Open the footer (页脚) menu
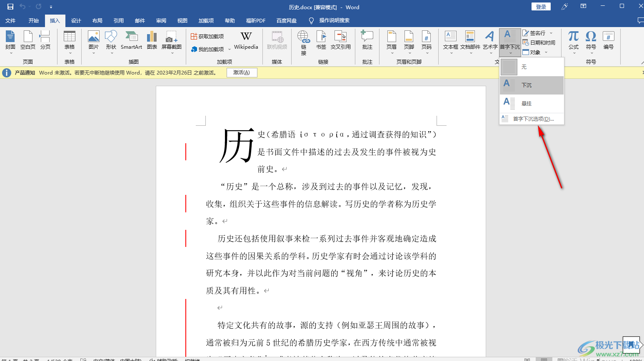The width and height of the screenshot is (644, 361). pos(409,42)
